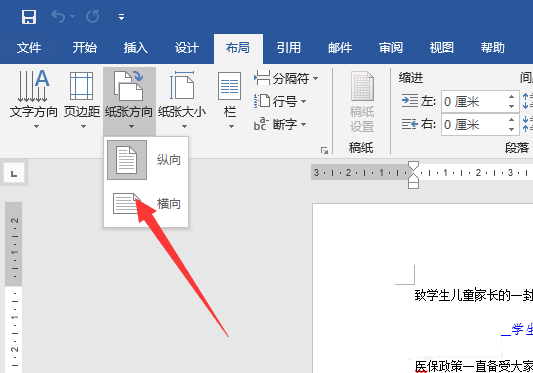Open the page setup dialog launcher icon
The height and width of the screenshot is (373, 533).
tap(324, 150)
